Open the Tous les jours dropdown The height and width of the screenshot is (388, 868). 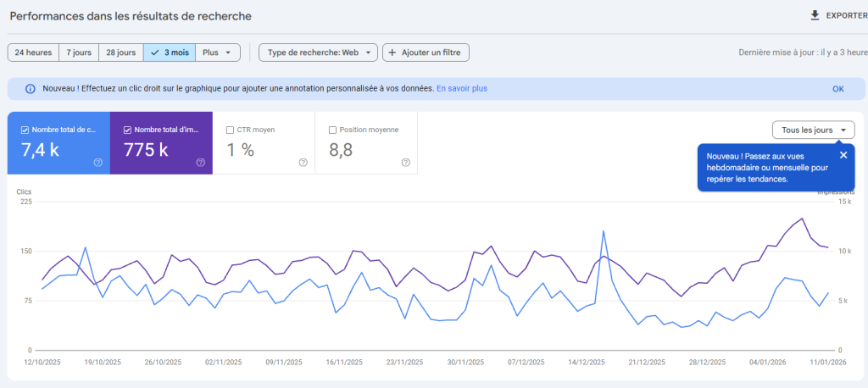813,130
